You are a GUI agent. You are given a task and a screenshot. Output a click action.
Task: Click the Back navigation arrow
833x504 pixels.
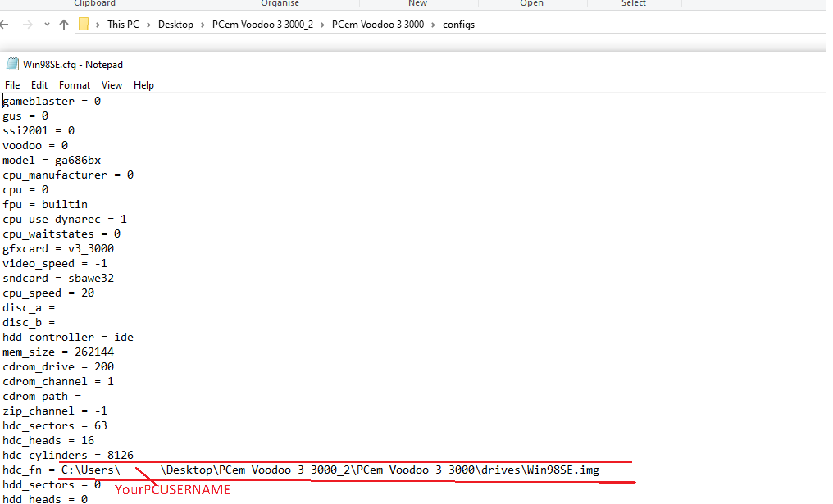pyautogui.click(x=5, y=25)
